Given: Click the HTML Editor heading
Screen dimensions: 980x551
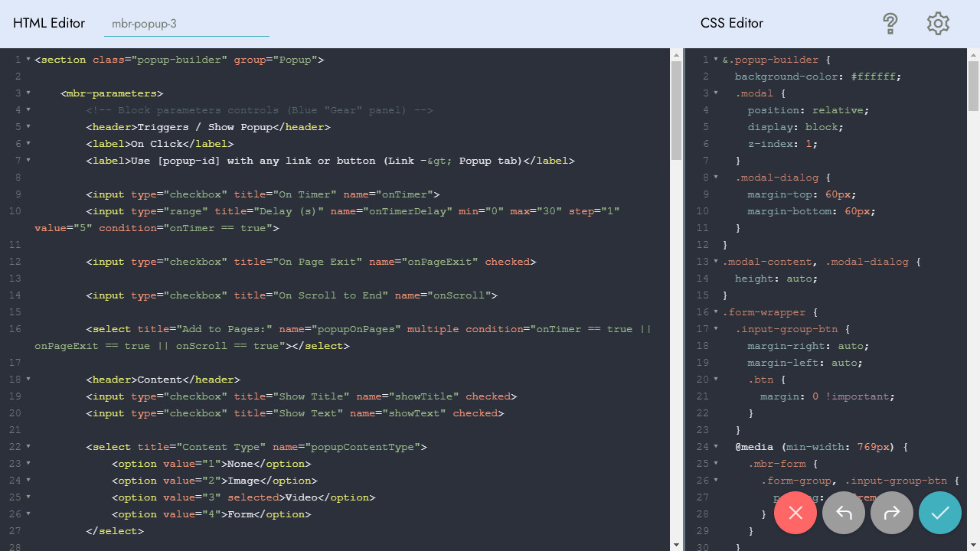Looking at the screenshot, I should (x=49, y=24).
